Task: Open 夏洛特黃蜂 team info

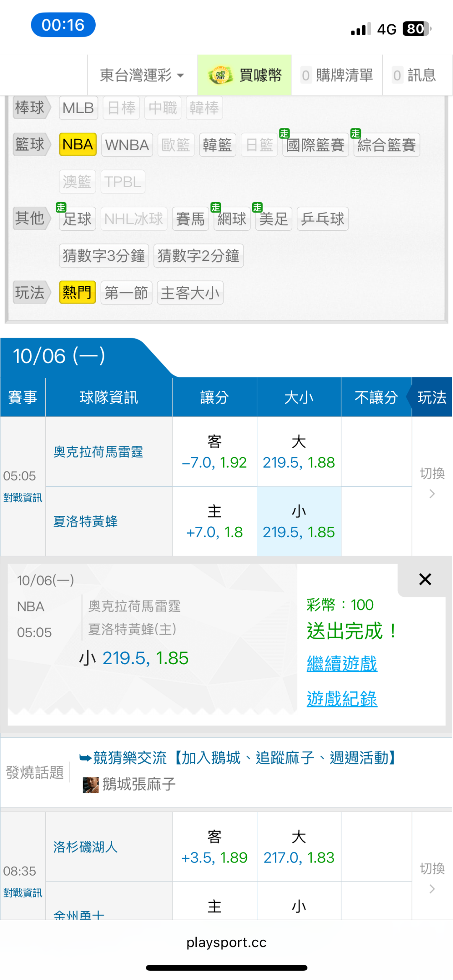Action: point(86,522)
